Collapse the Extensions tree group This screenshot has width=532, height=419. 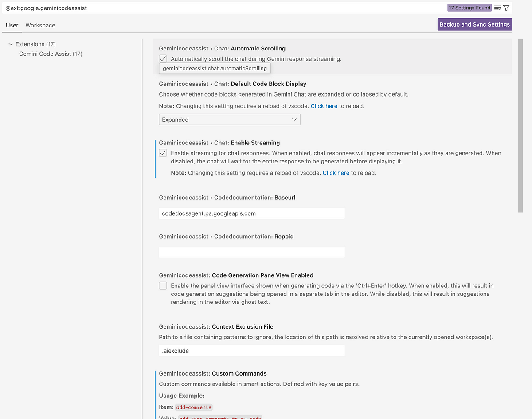tap(11, 44)
